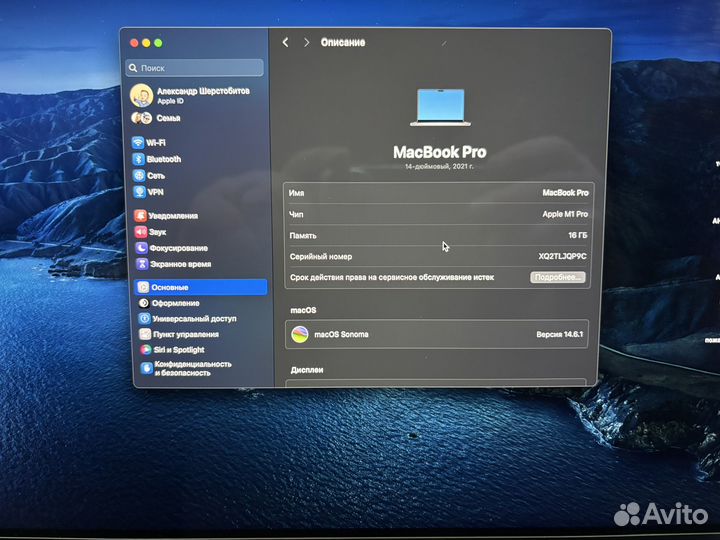The image size is (720, 540).
Task: Open the VPN sidebar icon
Action: 140,192
